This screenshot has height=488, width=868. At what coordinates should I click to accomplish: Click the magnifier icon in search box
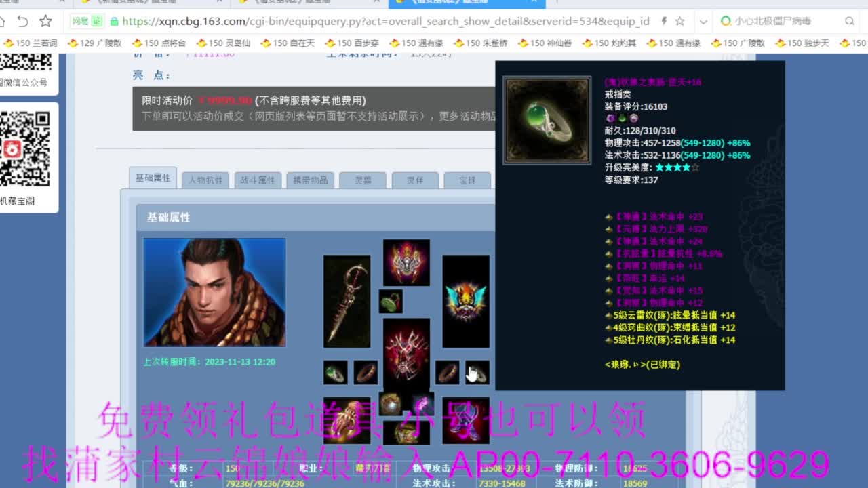point(849,21)
